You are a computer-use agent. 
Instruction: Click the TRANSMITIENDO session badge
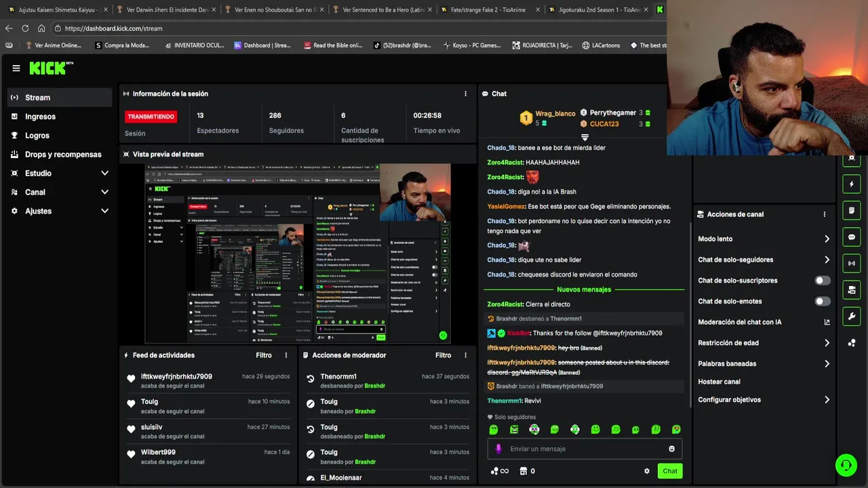coord(151,117)
